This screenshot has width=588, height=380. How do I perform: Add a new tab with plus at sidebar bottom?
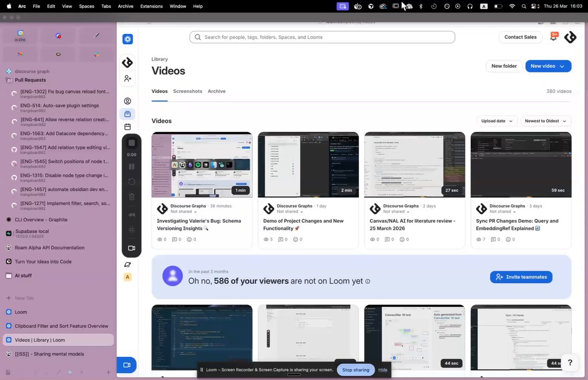point(109,372)
